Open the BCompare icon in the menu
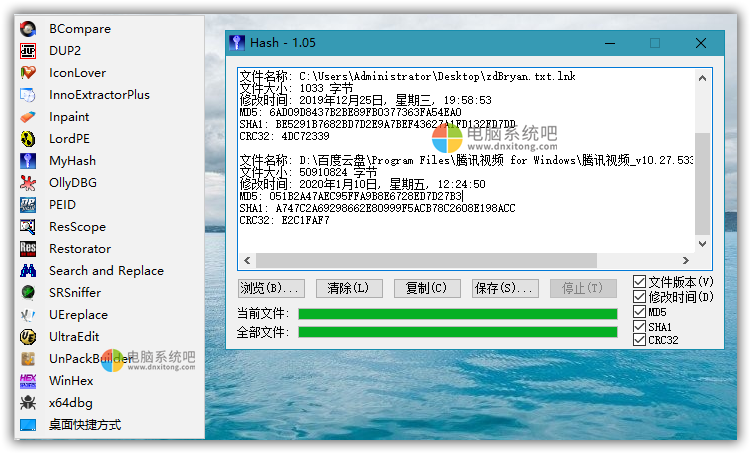Viewport: 751px width, 454px height. click(28, 29)
